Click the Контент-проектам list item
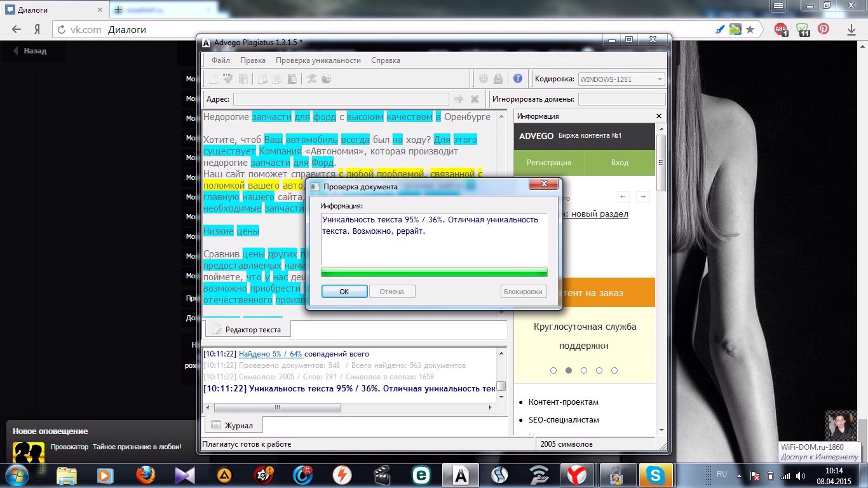This screenshot has height=488, width=868. point(564,402)
